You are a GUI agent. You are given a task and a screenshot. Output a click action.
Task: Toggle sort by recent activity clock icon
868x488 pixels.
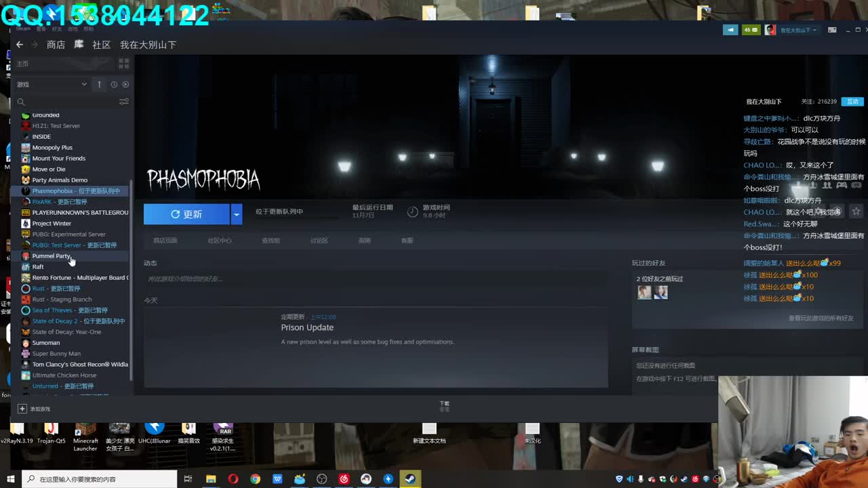click(x=114, y=85)
